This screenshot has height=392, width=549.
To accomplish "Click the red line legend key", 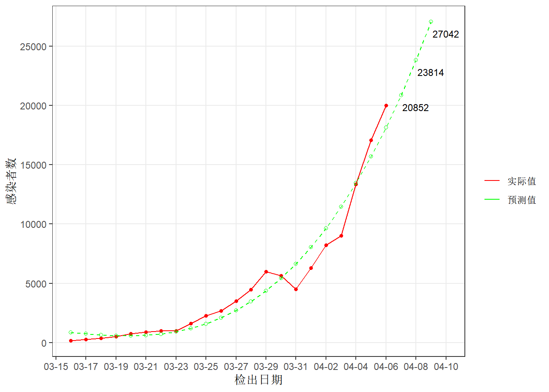I will coord(492,180).
